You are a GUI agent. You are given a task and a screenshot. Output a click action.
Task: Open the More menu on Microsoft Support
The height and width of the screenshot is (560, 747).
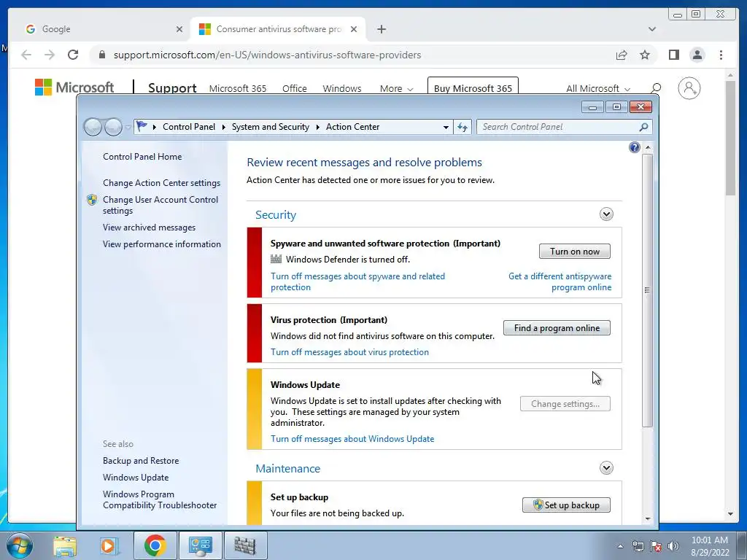pyautogui.click(x=396, y=88)
